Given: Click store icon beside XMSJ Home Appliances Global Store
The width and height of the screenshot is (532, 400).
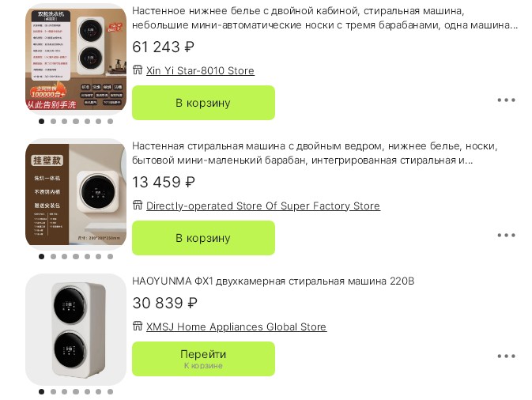Looking at the screenshot, I should pyautogui.click(x=138, y=327).
